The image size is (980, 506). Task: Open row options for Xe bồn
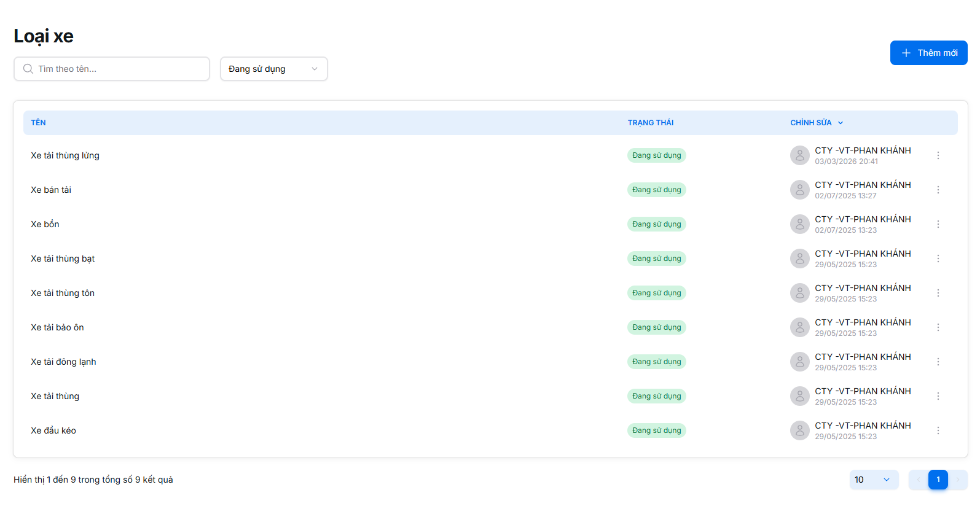(938, 225)
